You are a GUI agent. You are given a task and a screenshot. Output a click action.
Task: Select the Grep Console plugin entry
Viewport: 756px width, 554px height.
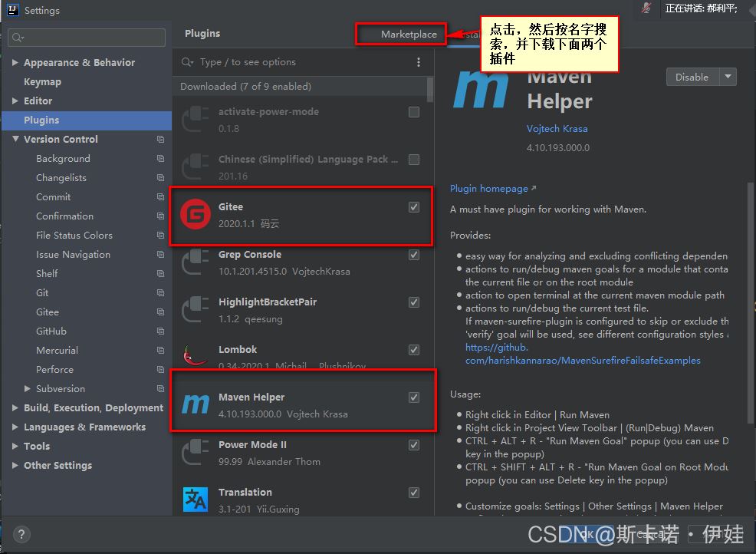point(302,262)
